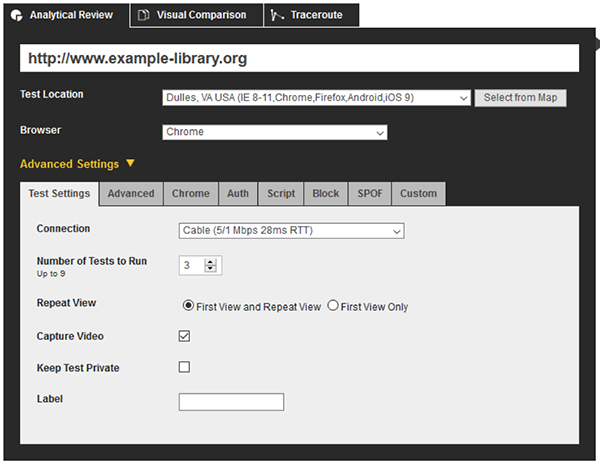Image resolution: width=600 pixels, height=465 pixels.
Task: Open the Connection dropdown showing Cable
Action: point(291,231)
